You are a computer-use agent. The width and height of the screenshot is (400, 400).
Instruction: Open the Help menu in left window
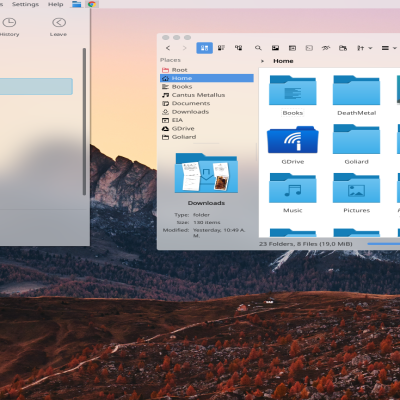tap(55, 4)
